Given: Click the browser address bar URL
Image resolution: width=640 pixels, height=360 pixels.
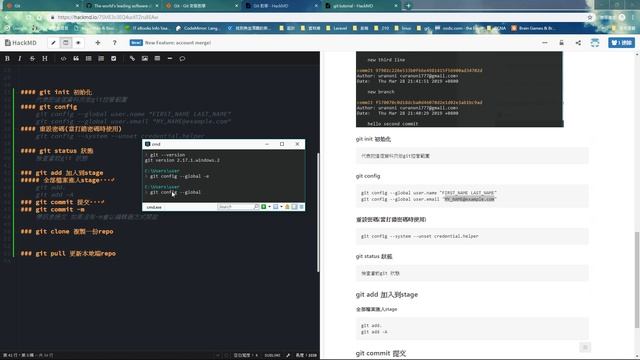Looking at the screenshot, I should coord(108,17).
